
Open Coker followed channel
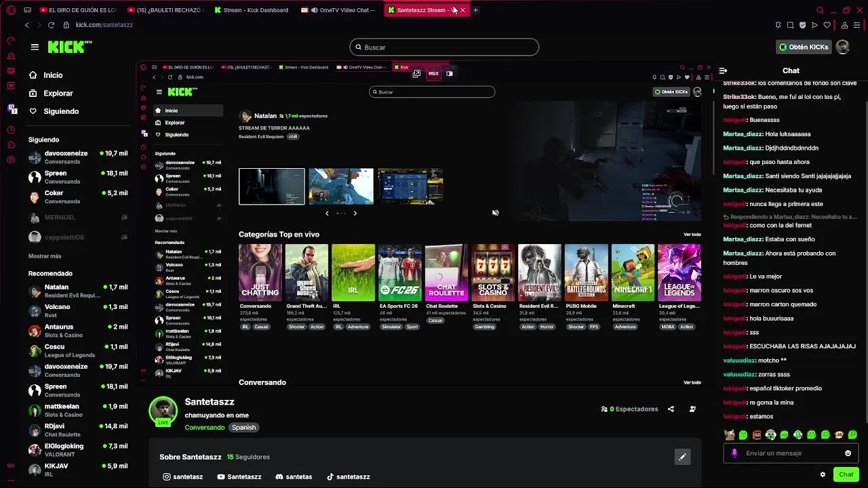click(78, 197)
